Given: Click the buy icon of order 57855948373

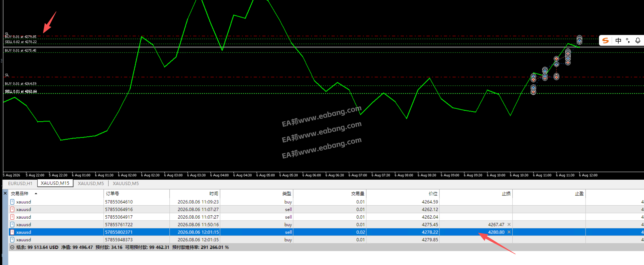Looking at the screenshot, I should (12, 240).
